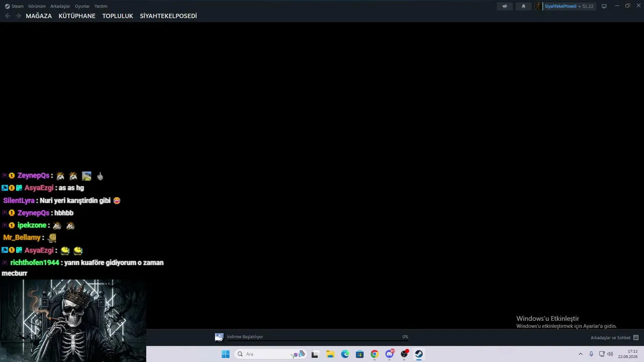Expand the SiyahTekelPosedi account dropdown
Viewport: 644px width, 362px height.
tap(580, 6)
